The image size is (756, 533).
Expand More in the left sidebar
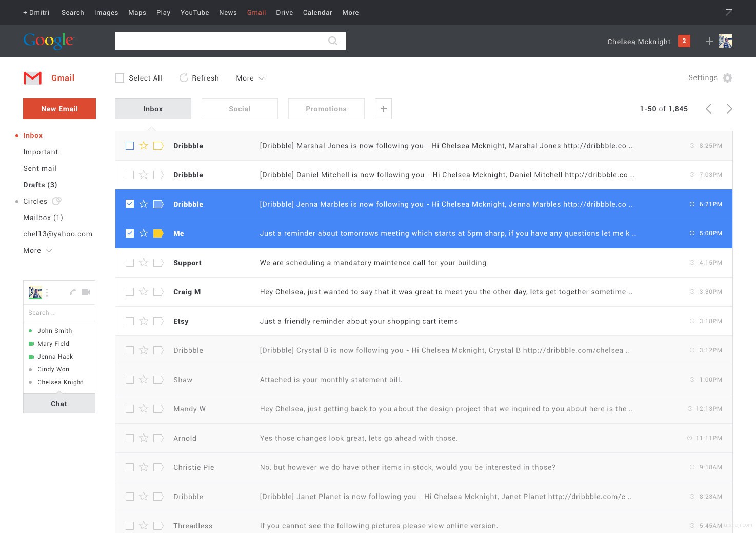[x=37, y=250]
